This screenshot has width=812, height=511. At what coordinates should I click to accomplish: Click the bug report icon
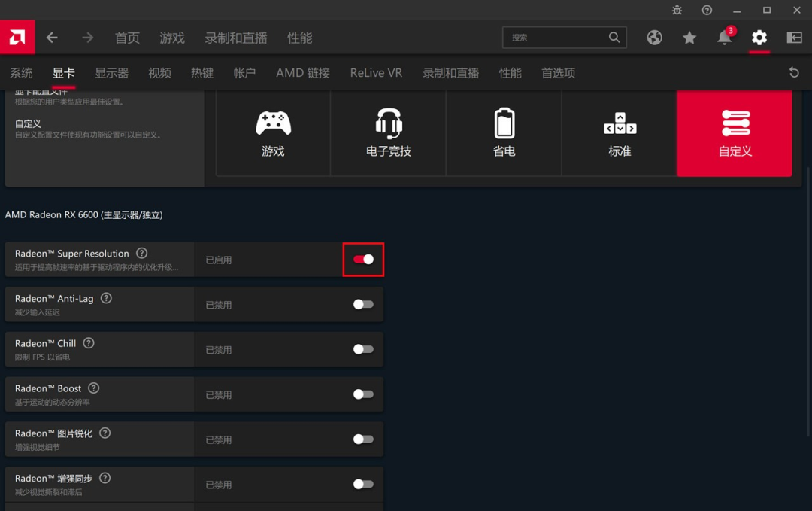(677, 10)
